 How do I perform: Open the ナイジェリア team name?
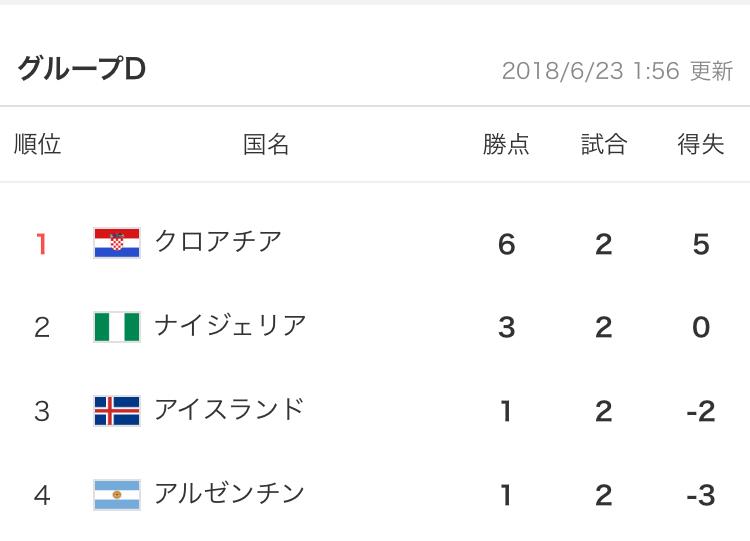(230, 326)
